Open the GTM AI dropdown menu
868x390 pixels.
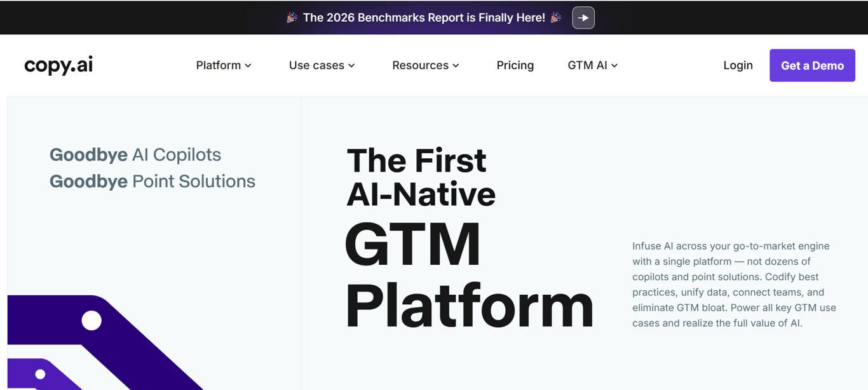point(593,65)
